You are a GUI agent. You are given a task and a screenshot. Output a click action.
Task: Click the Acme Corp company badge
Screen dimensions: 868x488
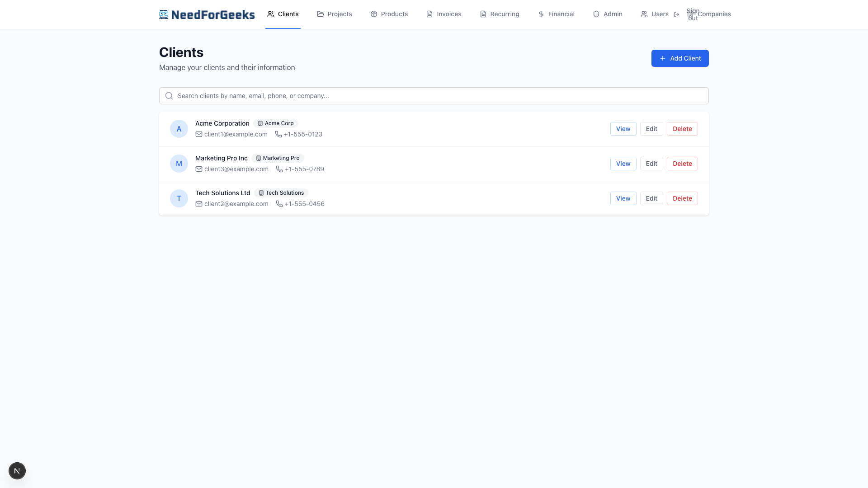click(276, 123)
